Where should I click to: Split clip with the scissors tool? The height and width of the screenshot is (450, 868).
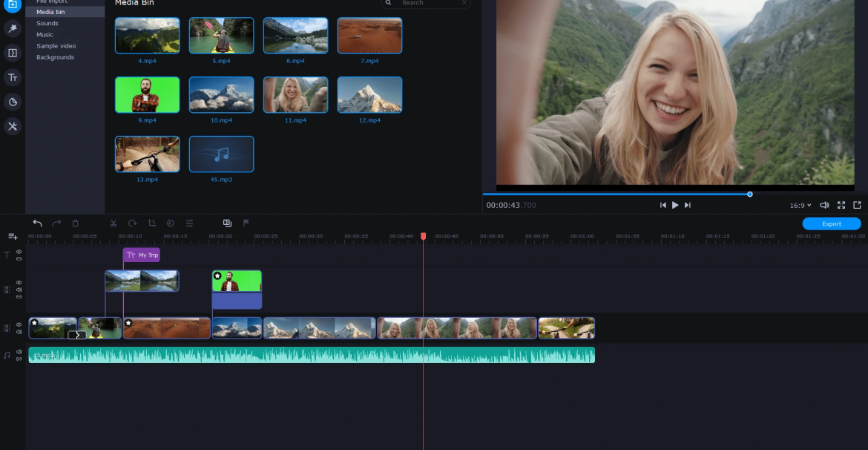[113, 224]
